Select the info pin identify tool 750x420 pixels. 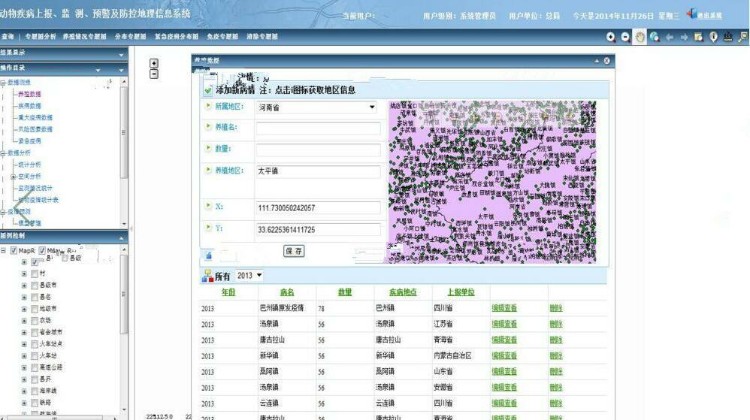713,37
